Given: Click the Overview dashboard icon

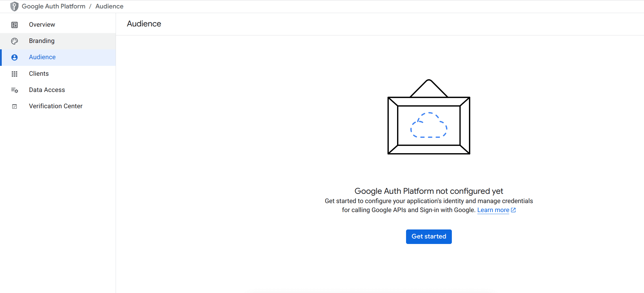Looking at the screenshot, I should tap(14, 25).
